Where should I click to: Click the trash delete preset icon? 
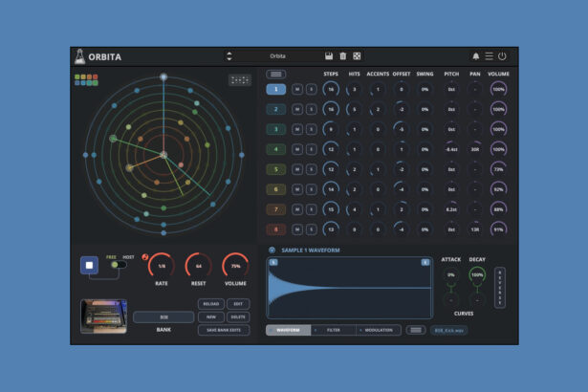click(342, 55)
